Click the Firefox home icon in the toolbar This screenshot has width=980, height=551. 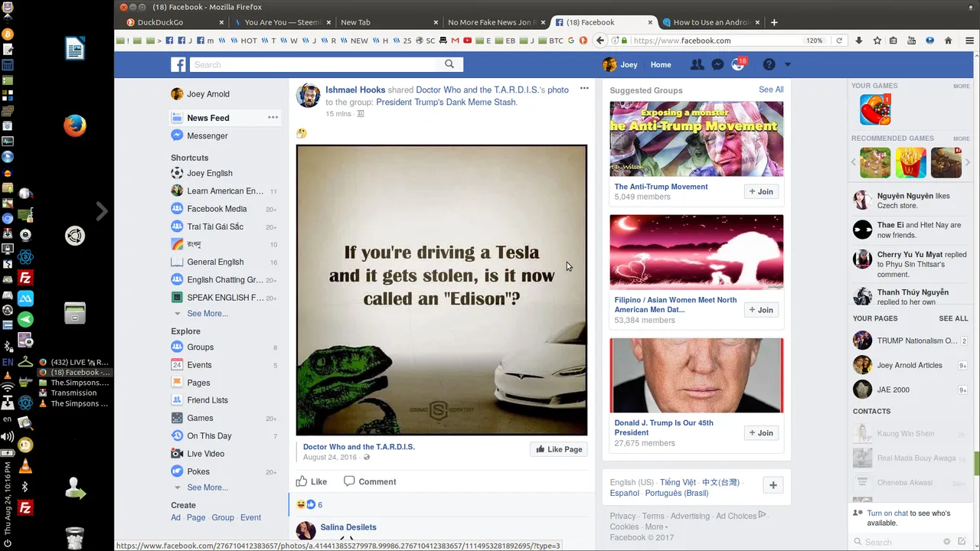coord(949,41)
